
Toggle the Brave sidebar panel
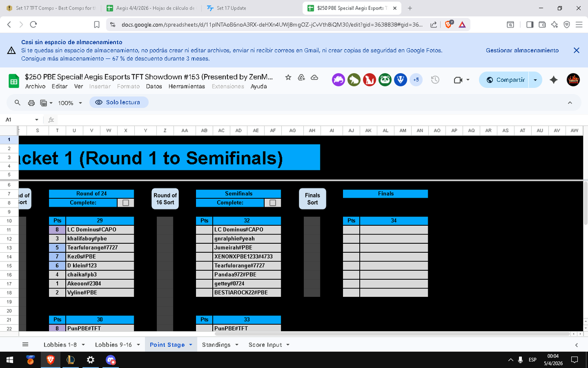coord(530,24)
